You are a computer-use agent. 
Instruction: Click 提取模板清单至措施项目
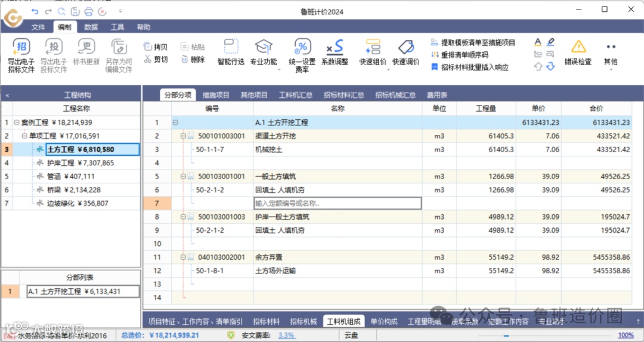click(473, 42)
